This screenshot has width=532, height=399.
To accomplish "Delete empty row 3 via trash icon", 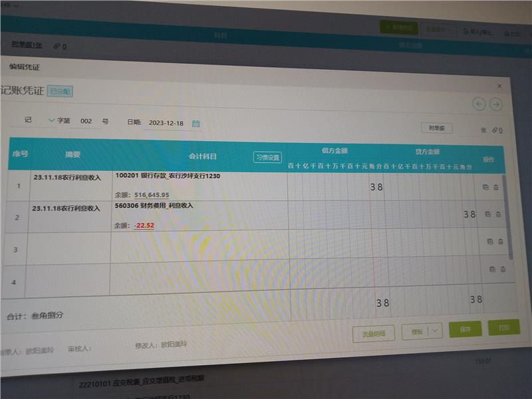I will point(501,241).
